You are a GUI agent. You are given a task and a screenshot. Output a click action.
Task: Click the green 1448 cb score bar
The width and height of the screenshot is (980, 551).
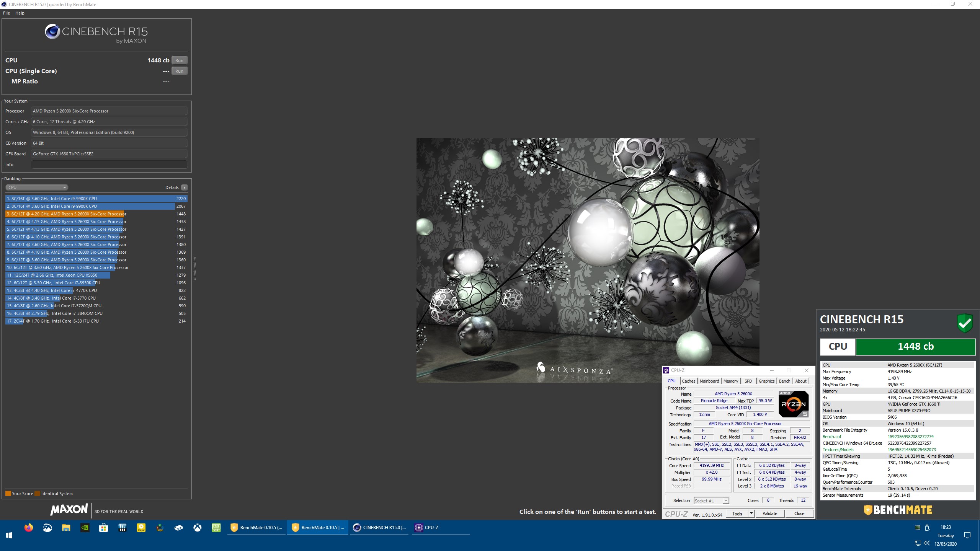(915, 347)
